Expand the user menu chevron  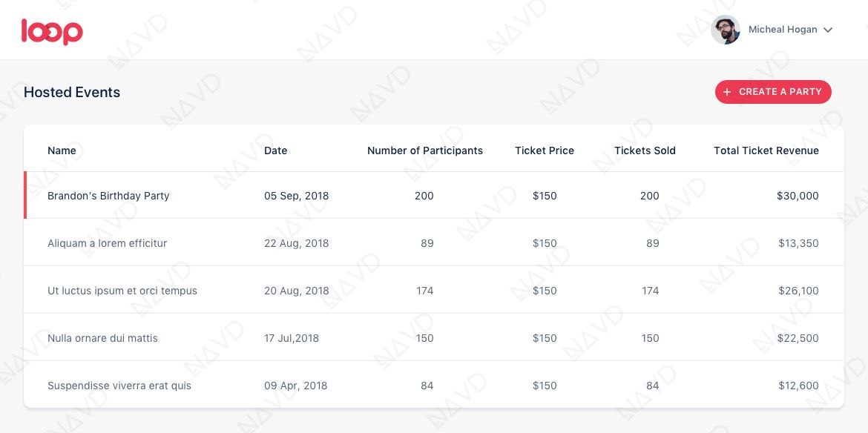[x=828, y=30]
